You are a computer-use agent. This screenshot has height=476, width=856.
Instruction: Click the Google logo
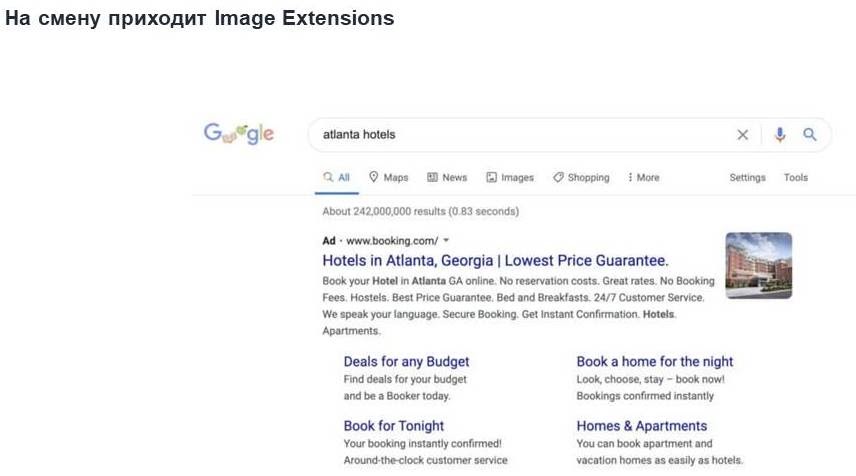[239, 134]
